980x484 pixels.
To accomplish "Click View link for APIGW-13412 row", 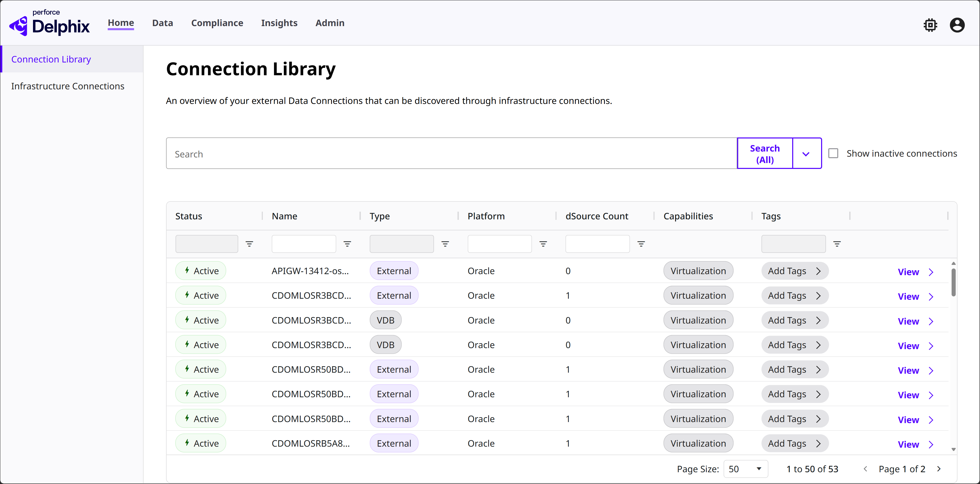I will pos(915,272).
